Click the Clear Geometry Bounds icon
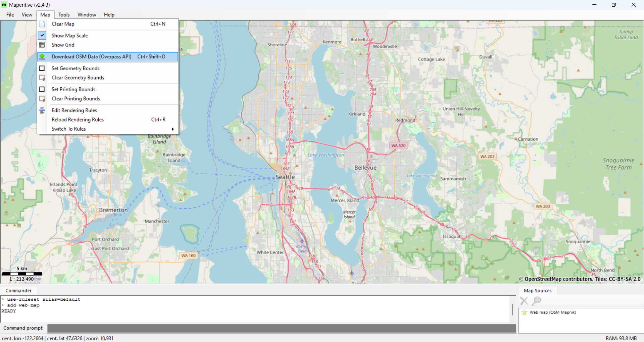 pyautogui.click(x=42, y=78)
